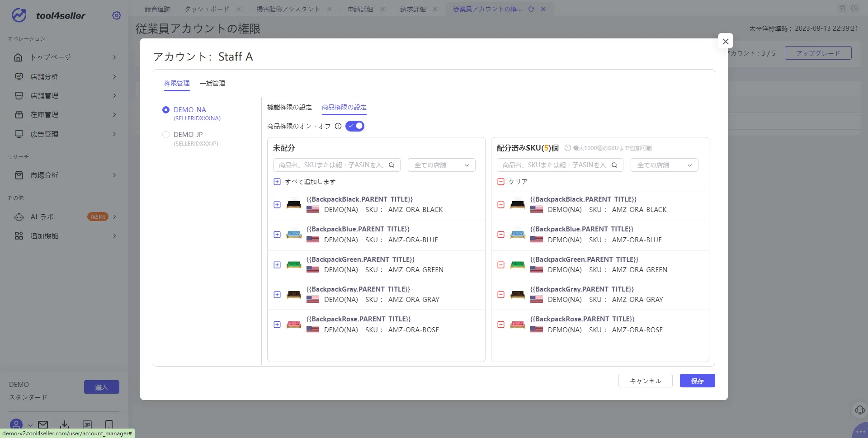Open the 申請詳細 browser tab
Screen dimensions: 868x438
[360, 9]
